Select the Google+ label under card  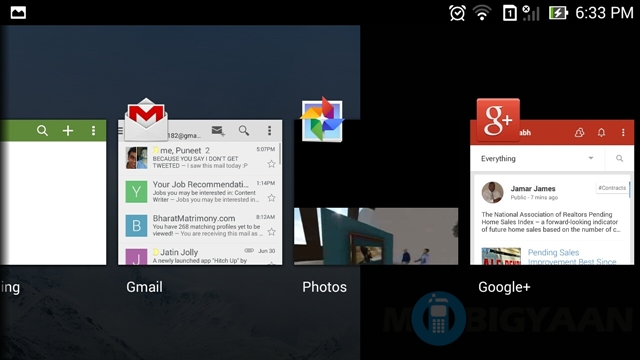coord(504,287)
